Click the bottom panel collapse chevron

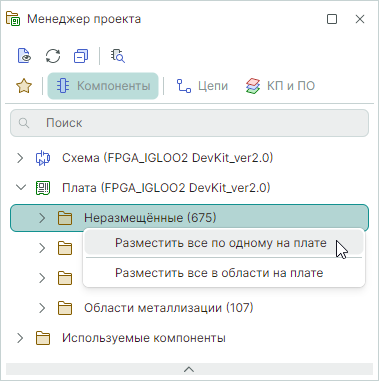coord(189,369)
